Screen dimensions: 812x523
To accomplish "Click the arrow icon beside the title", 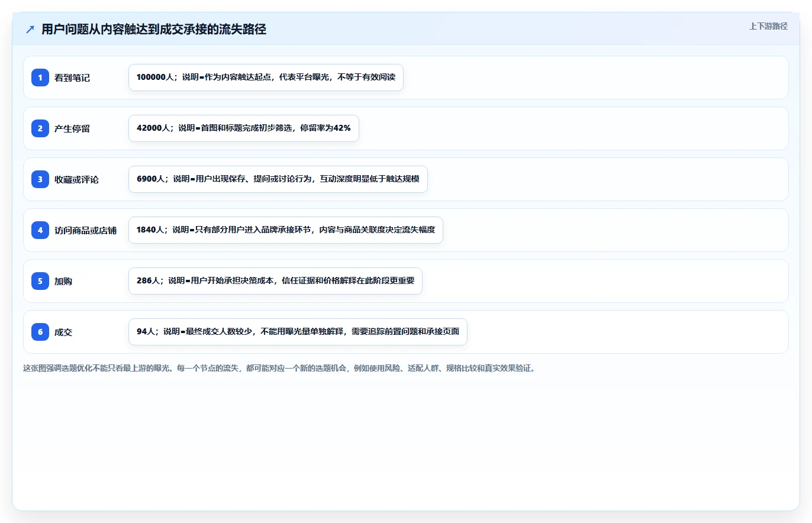I will 30,30.
